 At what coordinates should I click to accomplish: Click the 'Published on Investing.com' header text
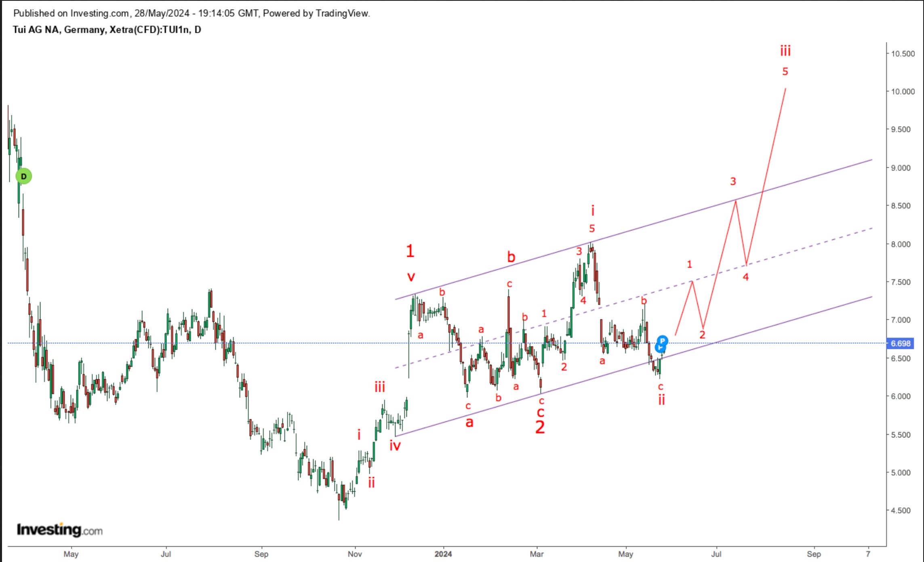point(192,13)
